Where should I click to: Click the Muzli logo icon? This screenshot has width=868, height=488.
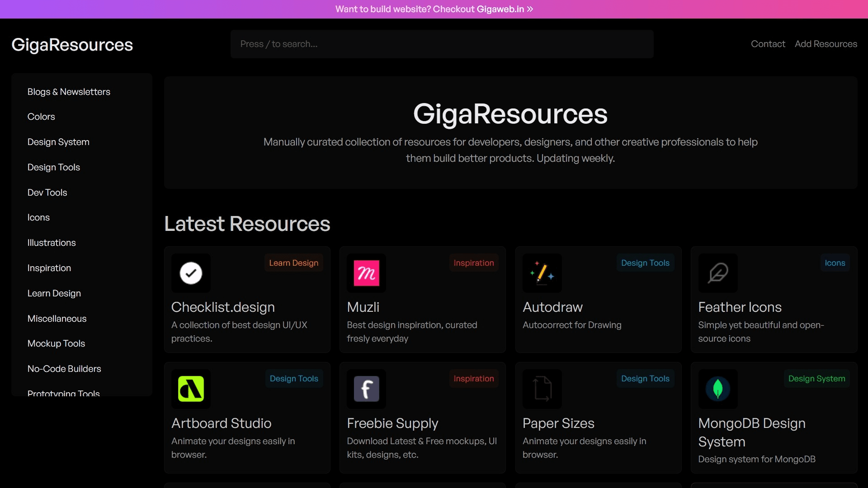click(x=366, y=273)
